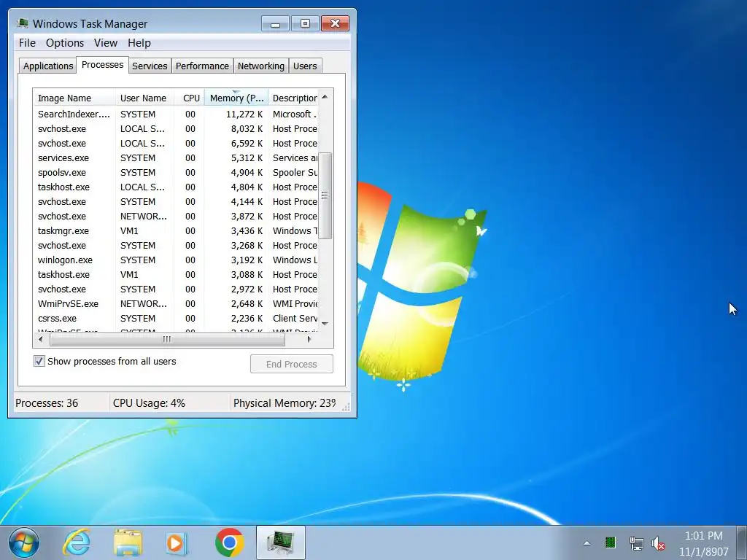Click the End Process button
The width and height of the screenshot is (747, 560).
tap(292, 365)
